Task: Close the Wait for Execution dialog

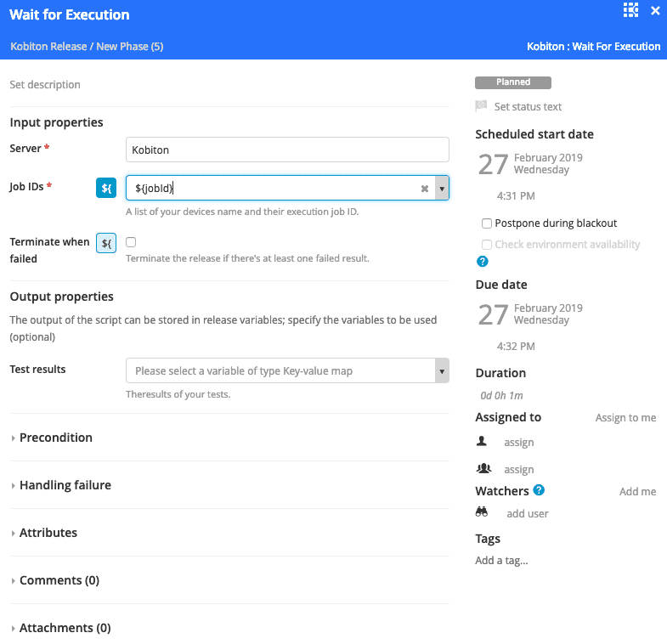Action: [x=655, y=11]
